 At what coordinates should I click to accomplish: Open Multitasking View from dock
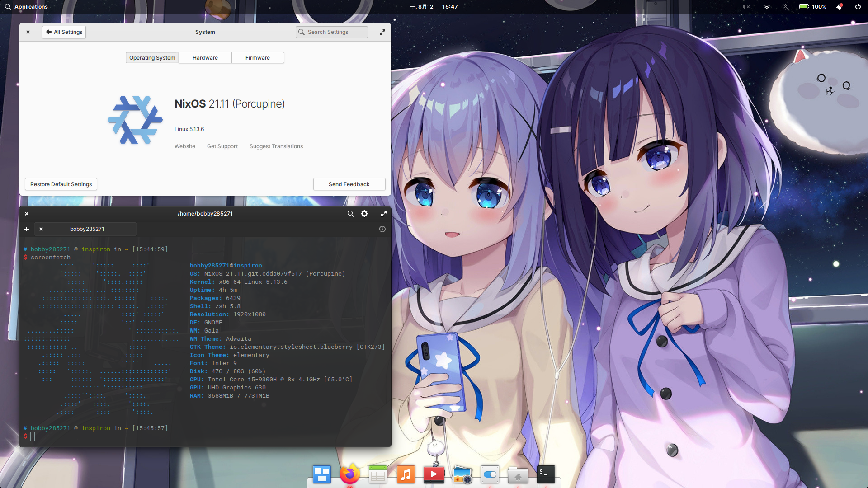(x=321, y=474)
